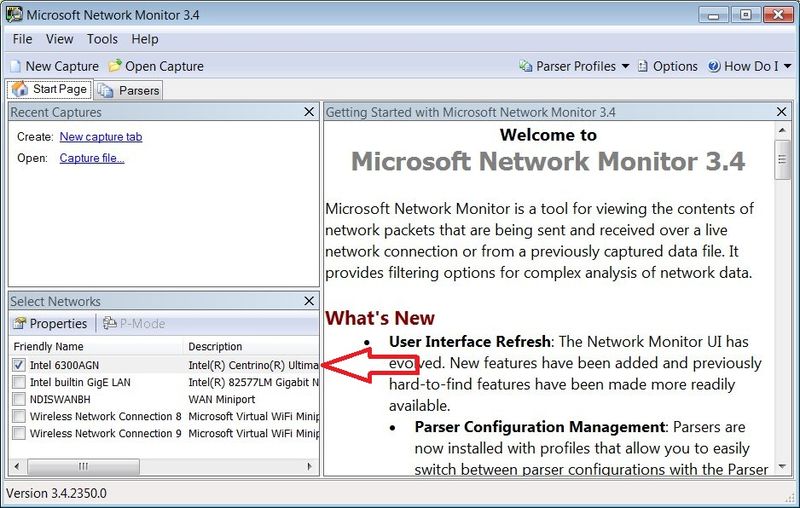Click the New capture tab link
The image size is (800, 508).
(100, 137)
